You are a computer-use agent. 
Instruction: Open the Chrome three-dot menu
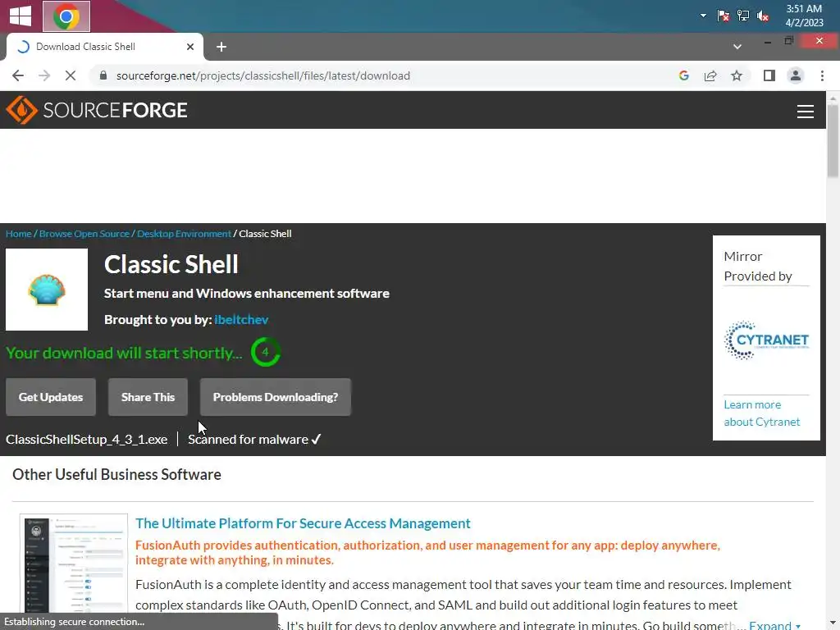pos(822,75)
